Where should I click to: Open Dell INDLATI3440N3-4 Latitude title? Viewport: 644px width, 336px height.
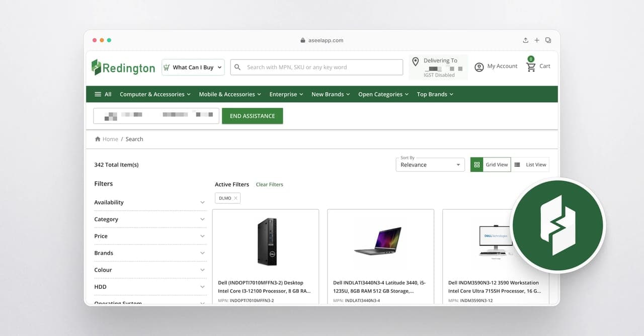tap(379, 287)
